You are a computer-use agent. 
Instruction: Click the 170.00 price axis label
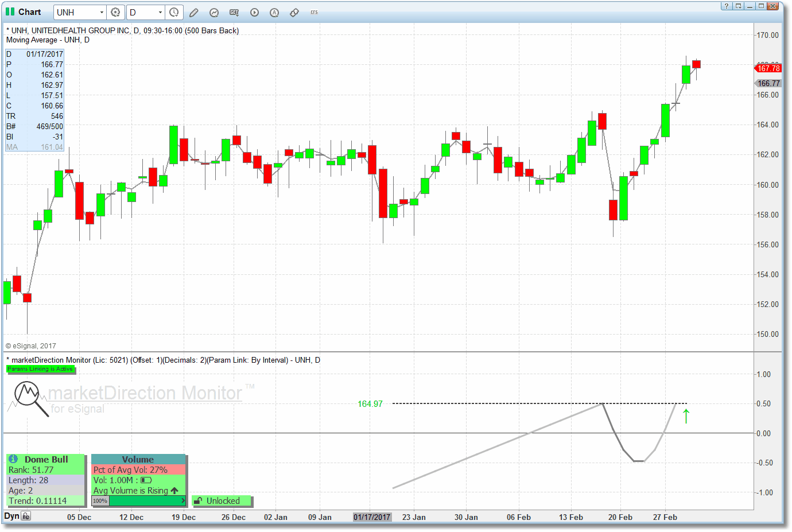coord(768,35)
